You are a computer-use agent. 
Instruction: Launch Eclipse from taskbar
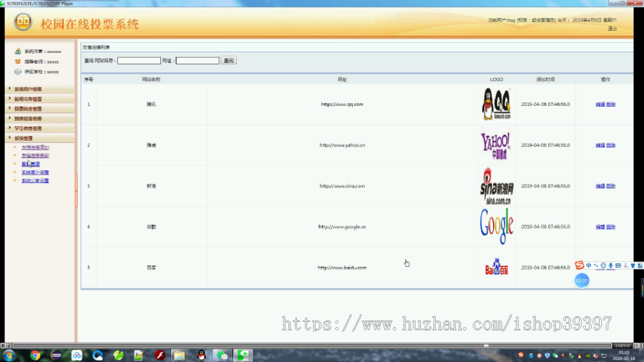click(x=56, y=356)
